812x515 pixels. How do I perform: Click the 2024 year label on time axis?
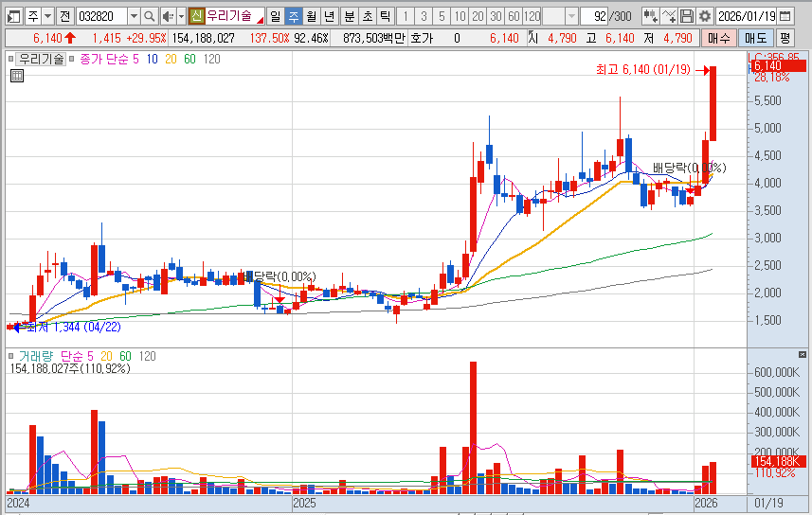[18, 503]
